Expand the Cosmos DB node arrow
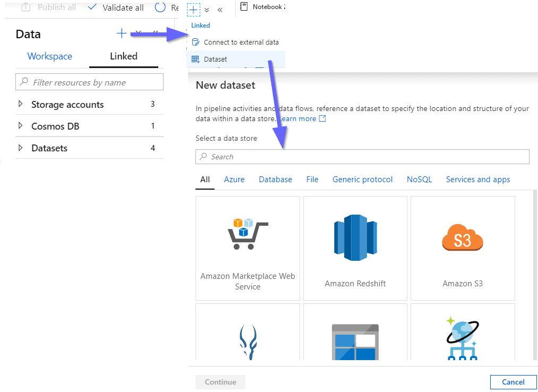The width and height of the screenshot is (538, 392). [20, 126]
